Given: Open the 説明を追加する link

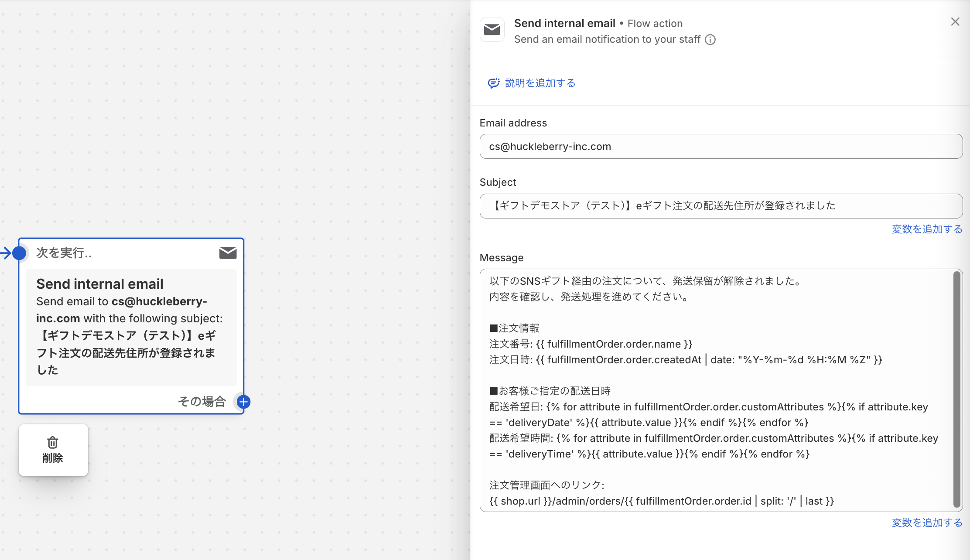Looking at the screenshot, I should coord(540,83).
